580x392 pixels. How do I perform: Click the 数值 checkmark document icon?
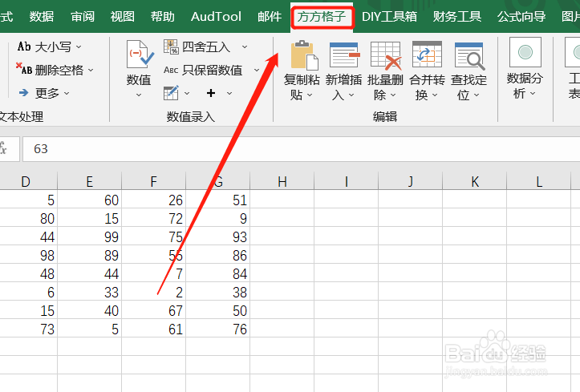click(x=140, y=54)
